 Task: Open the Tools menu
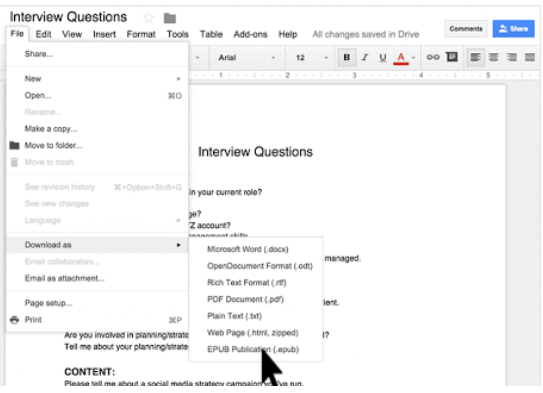178,34
